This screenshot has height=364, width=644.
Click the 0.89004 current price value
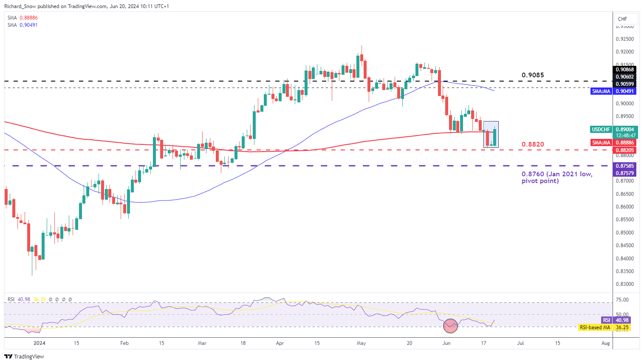(x=625, y=130)
